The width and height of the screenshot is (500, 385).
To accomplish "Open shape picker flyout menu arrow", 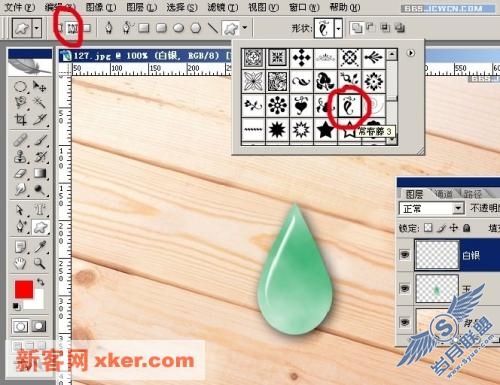I will 411,53.
